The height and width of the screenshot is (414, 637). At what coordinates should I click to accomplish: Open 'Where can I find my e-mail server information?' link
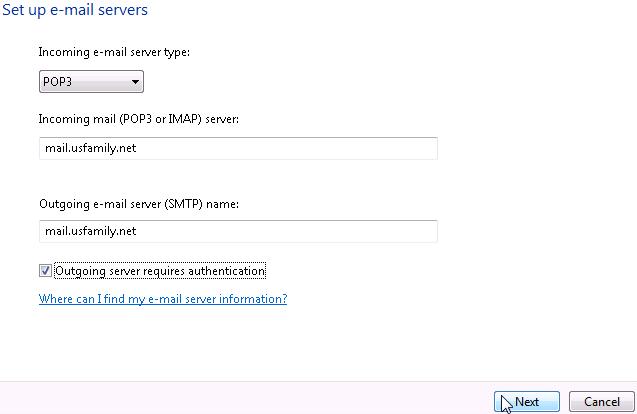163,299
